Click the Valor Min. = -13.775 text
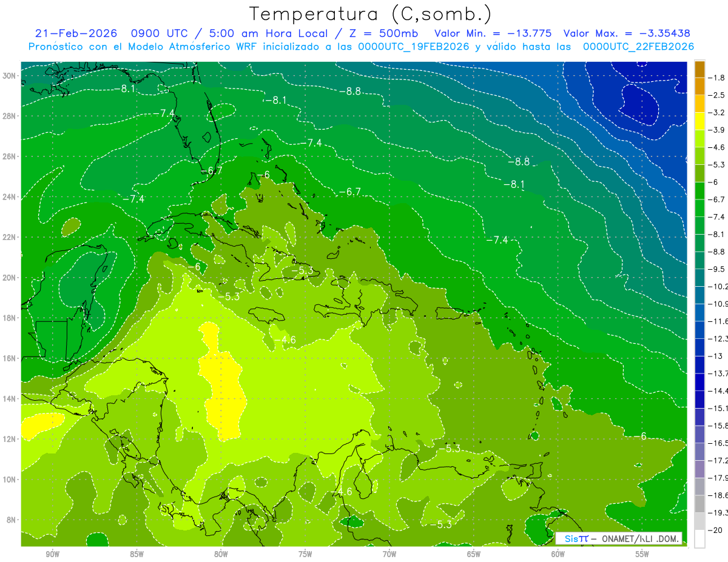Viewport: 728px width, 562px height. [x=493, y=33]
